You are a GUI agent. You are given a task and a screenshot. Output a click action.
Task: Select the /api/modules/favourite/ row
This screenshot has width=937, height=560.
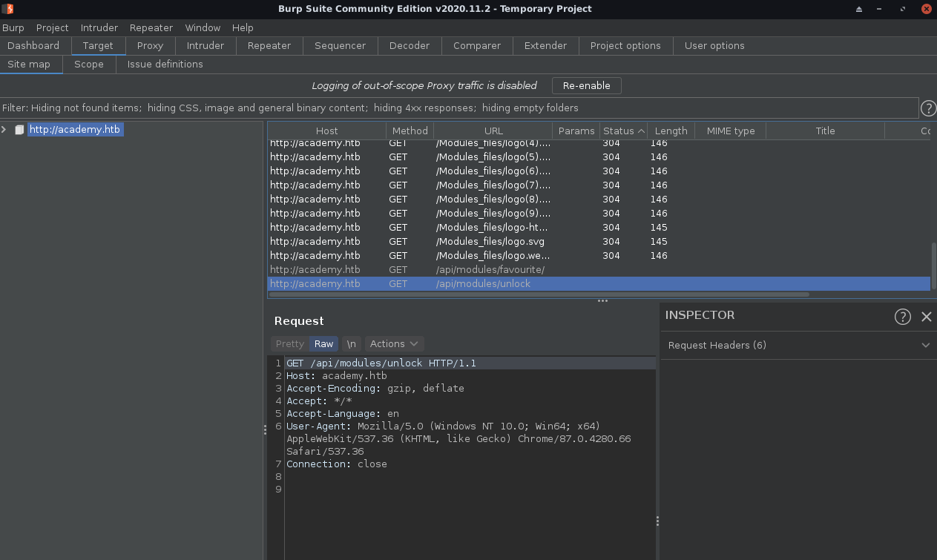coord(599,269)
